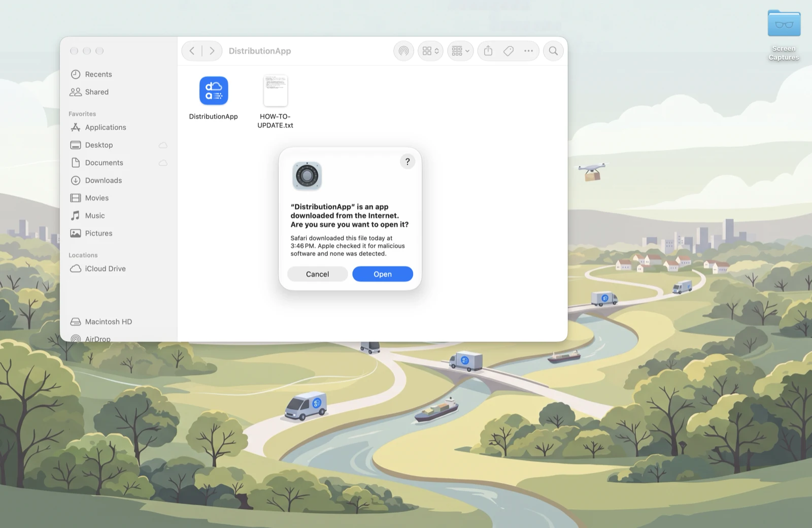The image size is (812, 528).
Task: Open Screen Captures folder on desktop
Action: (x=784, y=35)
